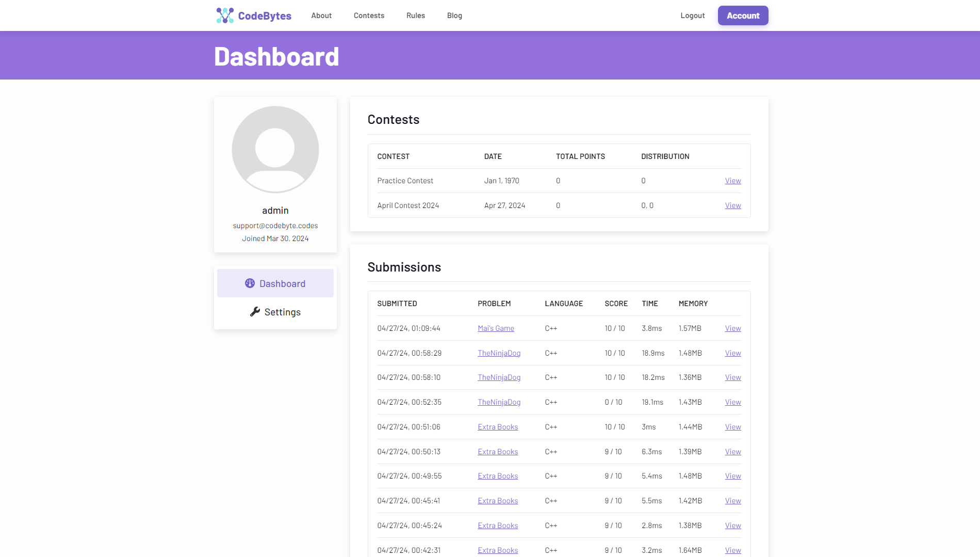This screenshot has height=557, width=980.
Task: Click the CodeBytes brand name text
Action: [265, 16]
